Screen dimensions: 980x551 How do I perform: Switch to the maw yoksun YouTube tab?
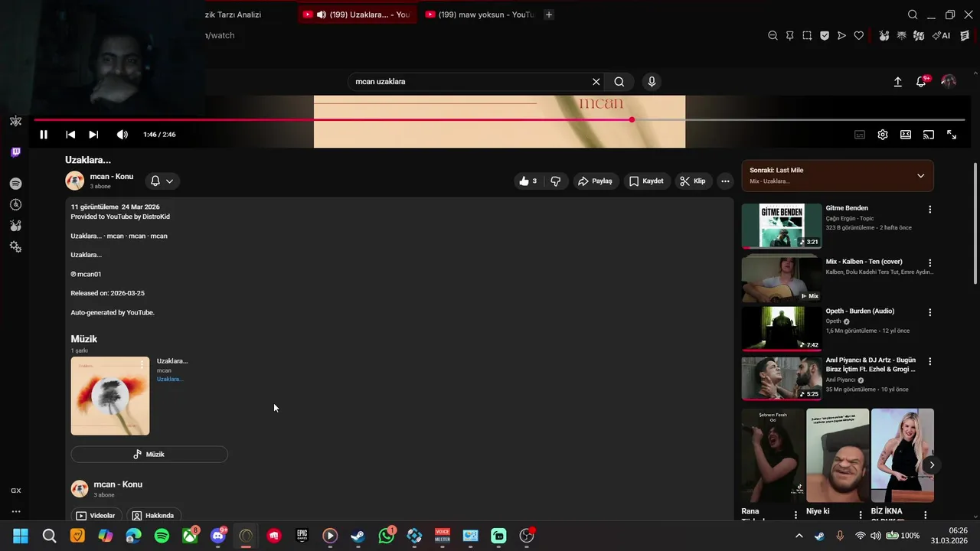click(x=479, y=15)
